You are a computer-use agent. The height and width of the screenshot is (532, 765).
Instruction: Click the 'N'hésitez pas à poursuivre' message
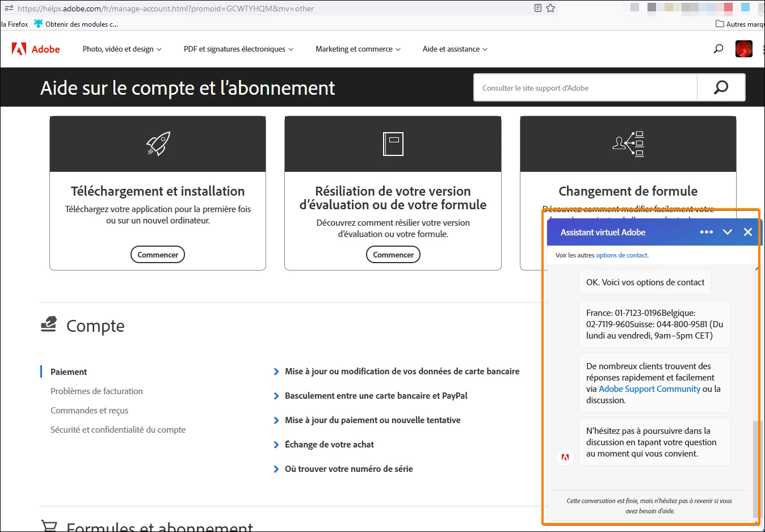(x=654, y=442)
